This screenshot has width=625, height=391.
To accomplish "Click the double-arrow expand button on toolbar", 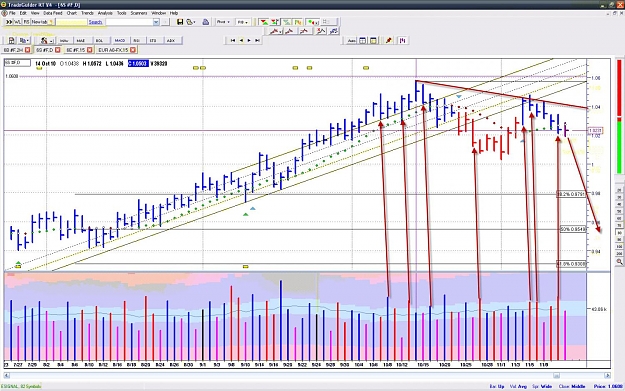I will click(9, 22).
